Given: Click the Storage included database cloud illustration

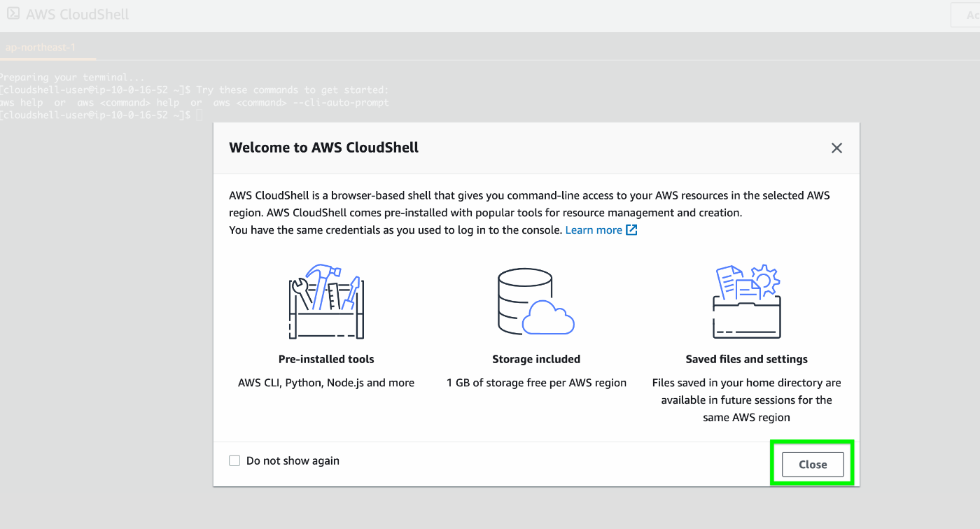Looking at the screenshot, I should (x=536, y=301).
